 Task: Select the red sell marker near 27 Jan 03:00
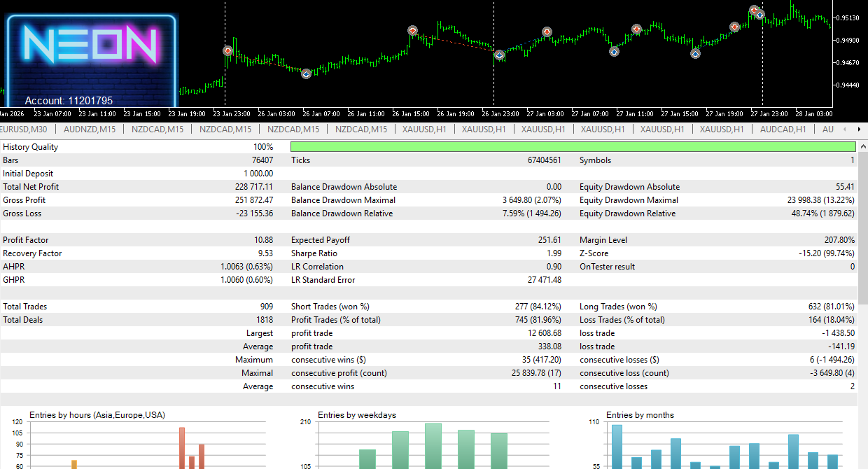[547, 31]
